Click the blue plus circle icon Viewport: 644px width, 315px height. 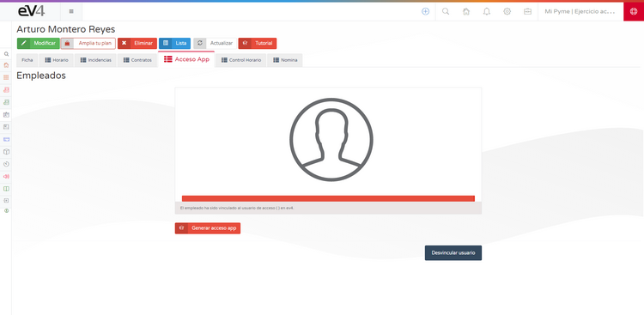click(x=426, y=11)
